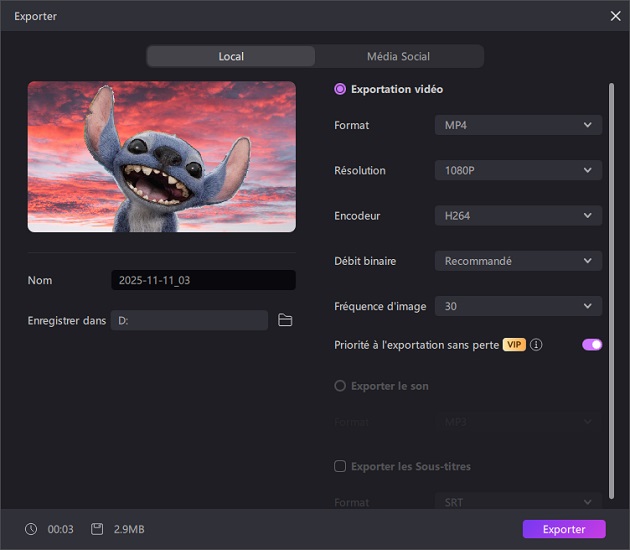Select the Exportation vidéo radio button
Image resolution: width=630 pixels, height=550 pixels.
click(340, 89)
